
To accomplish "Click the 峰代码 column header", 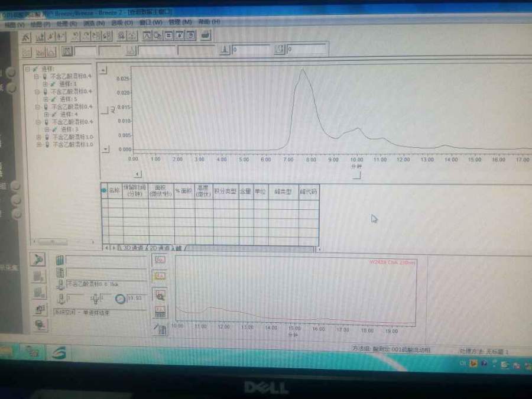I will tap(308, 191).
